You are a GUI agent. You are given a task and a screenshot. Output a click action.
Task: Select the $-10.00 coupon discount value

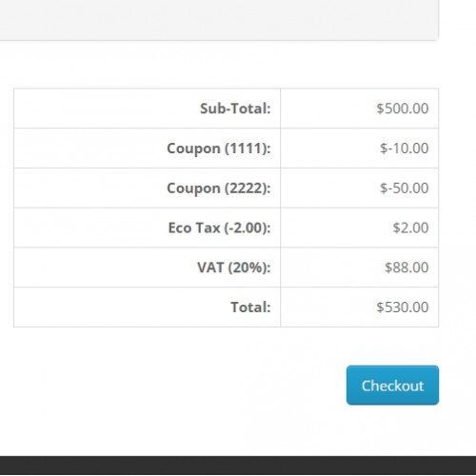(x=405, y=149)
